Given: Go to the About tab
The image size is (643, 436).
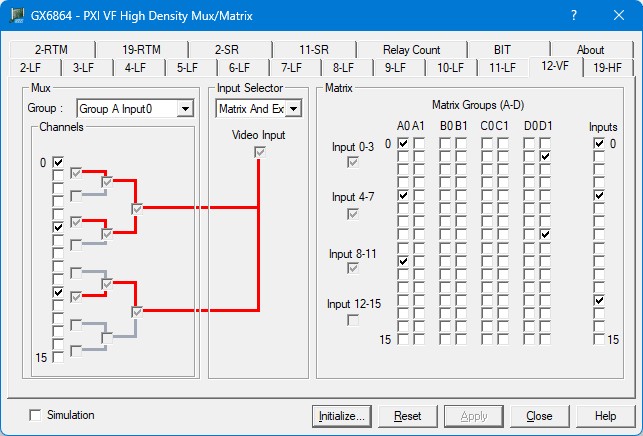Looking at the screenshot, I should 590,49.
